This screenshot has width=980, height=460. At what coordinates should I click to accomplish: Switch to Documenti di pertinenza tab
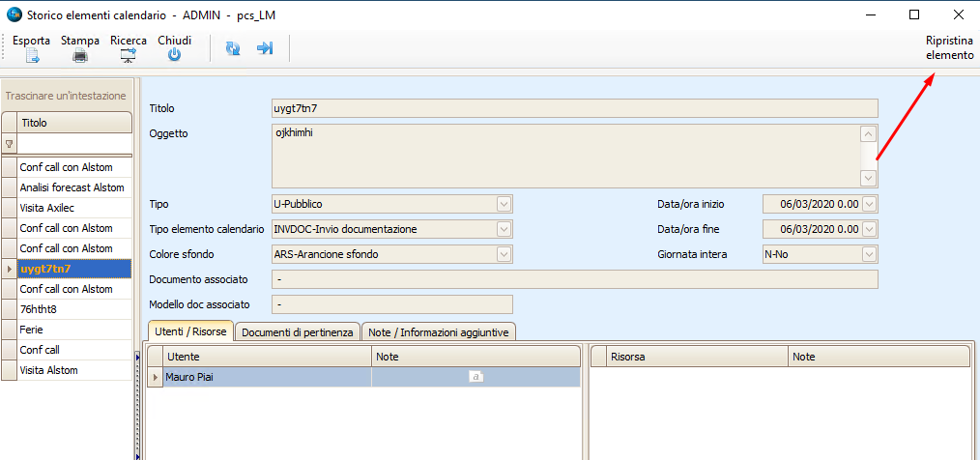click(x=298, y=331)
